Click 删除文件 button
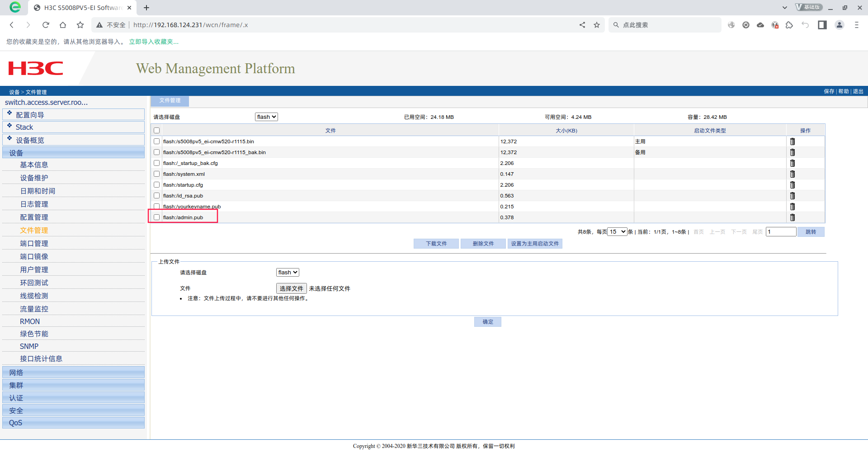The height and width of the screenshot is (452, 868). 483,244
